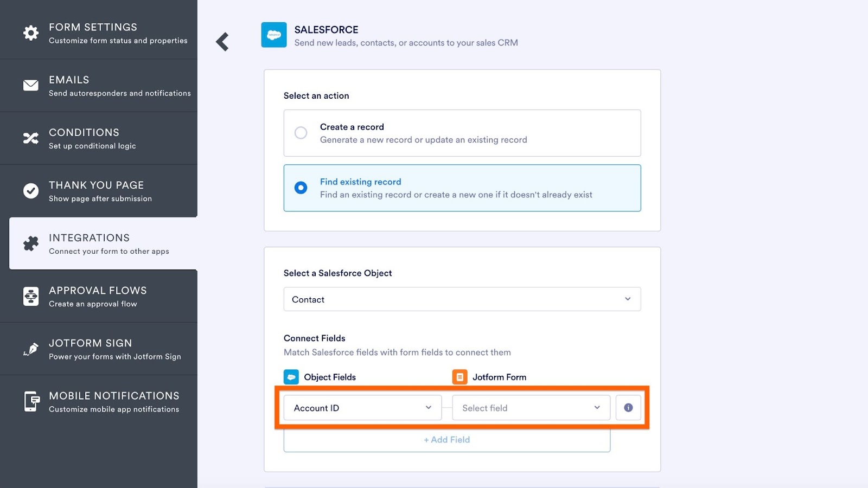Open the Select field Jotform dropdown
The image size is (868, 488).
tap(531, 408)
